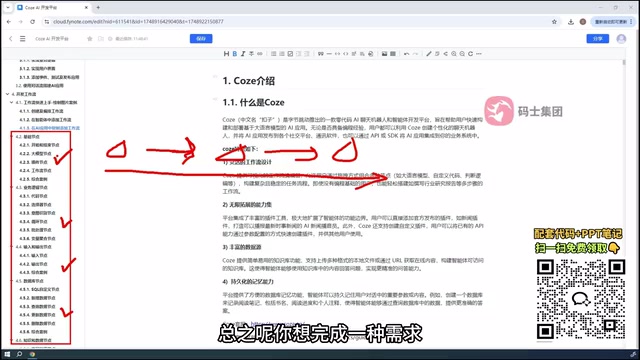
Task: Undo the last edit
Action: click(x=407, y=54)
